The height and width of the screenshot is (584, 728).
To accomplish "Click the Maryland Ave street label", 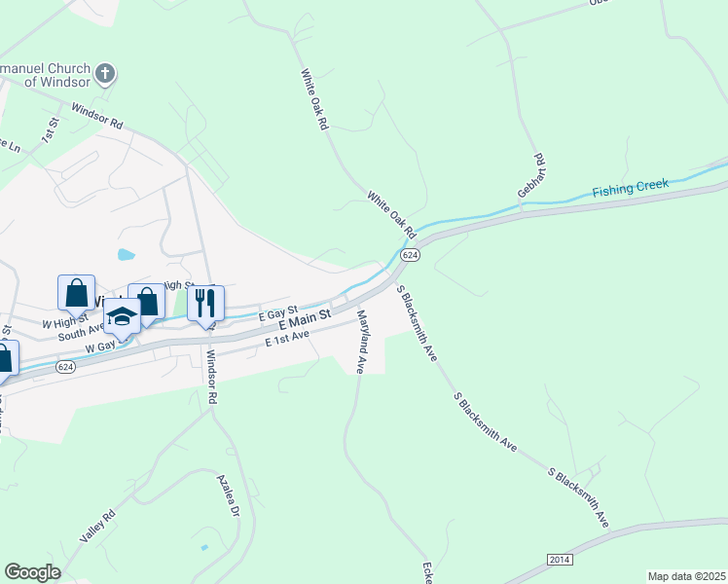I will [x=363, y=342].
